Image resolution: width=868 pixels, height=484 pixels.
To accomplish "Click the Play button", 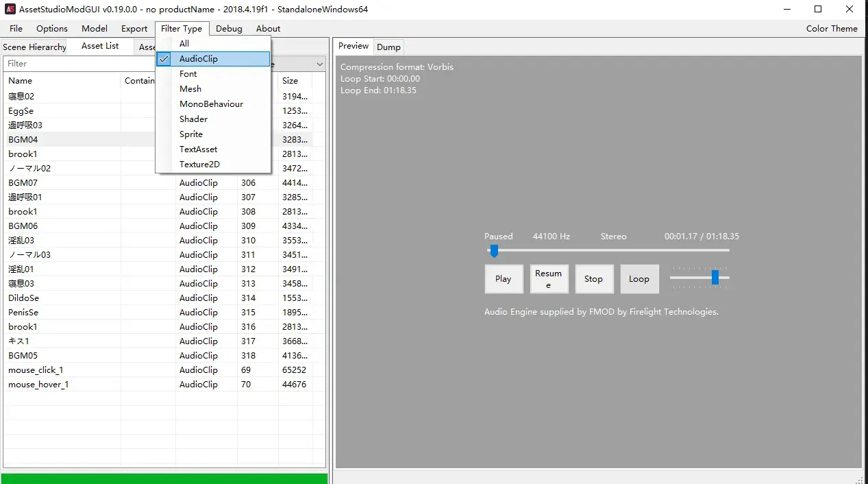I will click(504, 279).
